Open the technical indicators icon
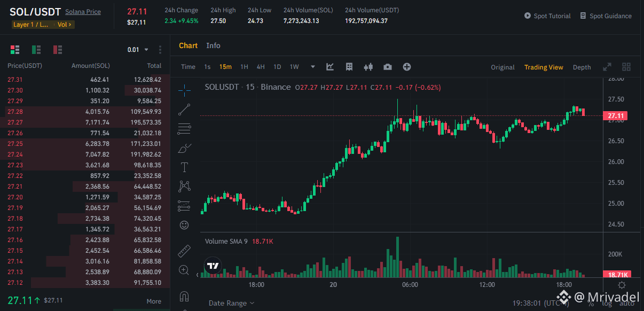The height and width of the screenshot is (311, 644). click(330, 67)
